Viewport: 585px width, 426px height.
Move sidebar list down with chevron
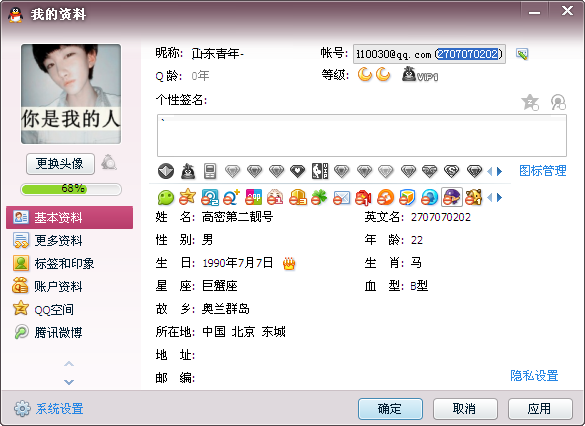pos(69,382)
